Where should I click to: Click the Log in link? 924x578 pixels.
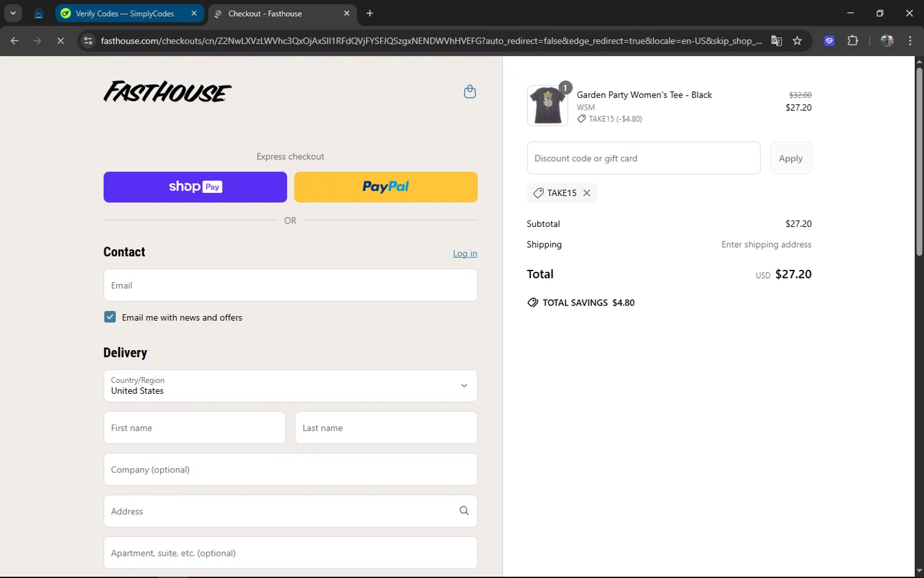coord(465,253)
